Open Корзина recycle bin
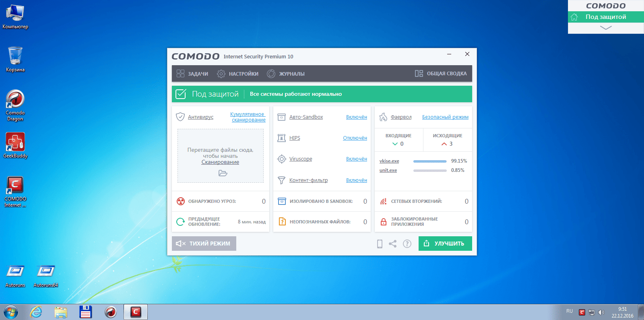This screenshot has height=320, width=644. 15,59
